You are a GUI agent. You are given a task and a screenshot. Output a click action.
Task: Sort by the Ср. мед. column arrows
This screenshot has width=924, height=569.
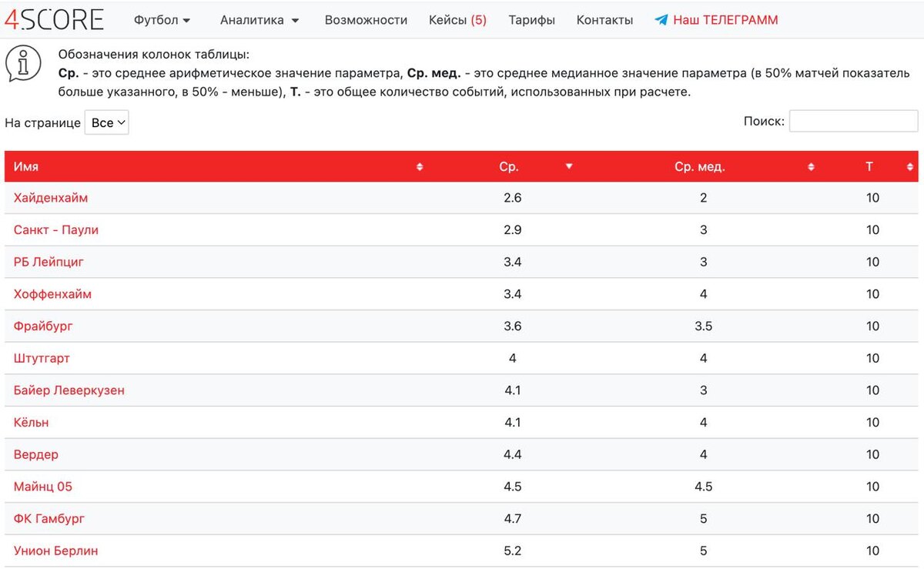[x=811, y=167]
